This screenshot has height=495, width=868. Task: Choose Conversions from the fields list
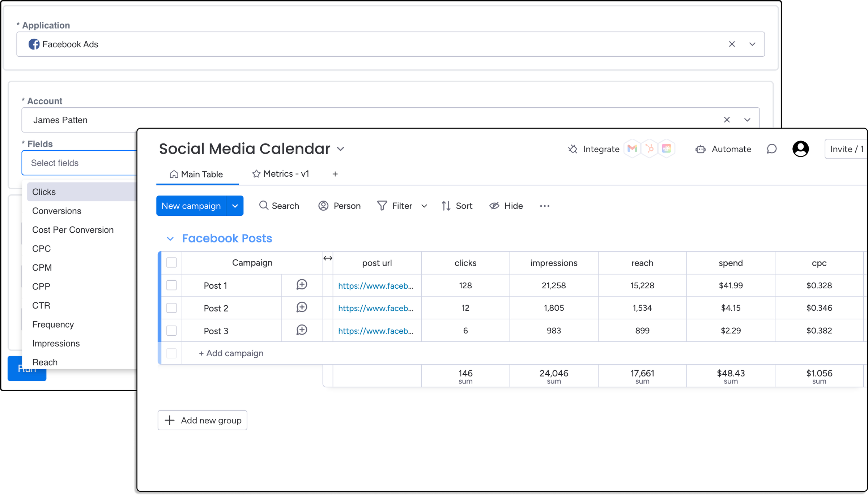(57, 211)
